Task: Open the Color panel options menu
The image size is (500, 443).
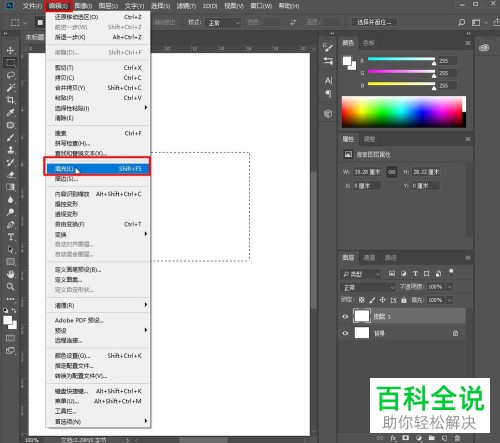Action: click(468, 43)
